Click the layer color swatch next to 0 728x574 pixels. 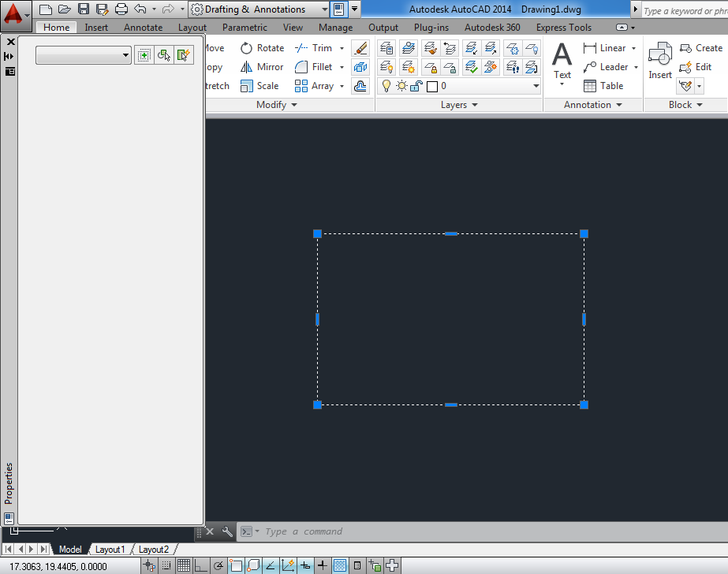point(432,86)
